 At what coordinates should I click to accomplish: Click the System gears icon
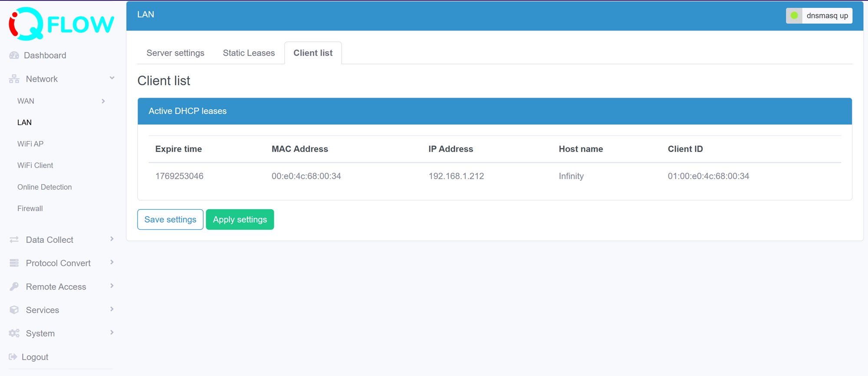tap(14, 333)
